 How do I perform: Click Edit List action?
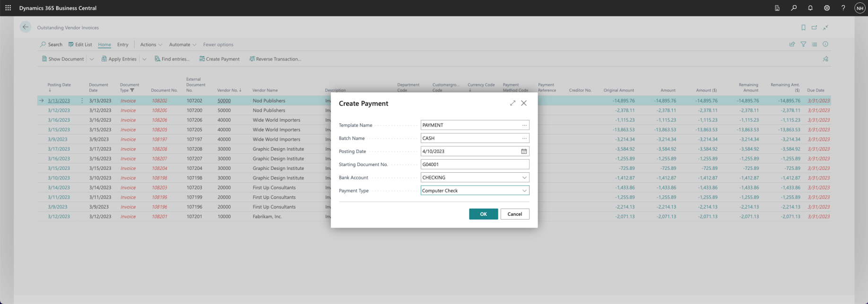pos(80,44)
